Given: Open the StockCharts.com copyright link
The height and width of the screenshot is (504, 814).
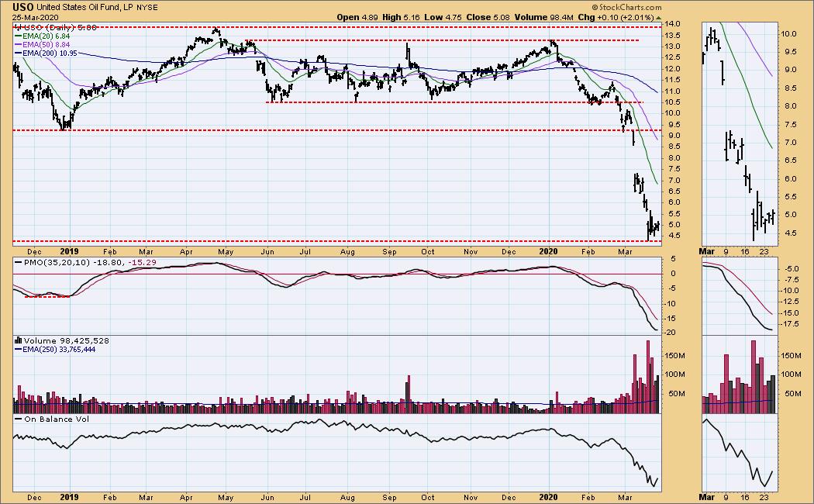Looking at the screenshot, I should (x=626, y=7).
